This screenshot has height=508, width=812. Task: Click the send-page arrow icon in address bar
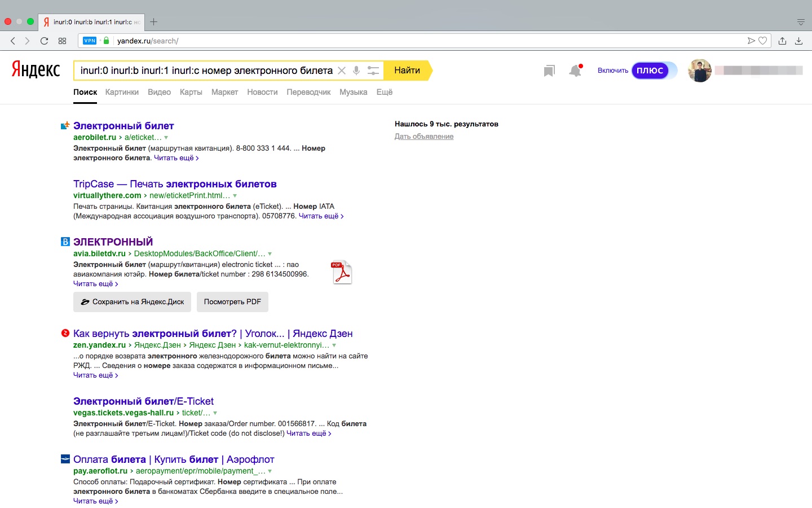coord(751,41)
